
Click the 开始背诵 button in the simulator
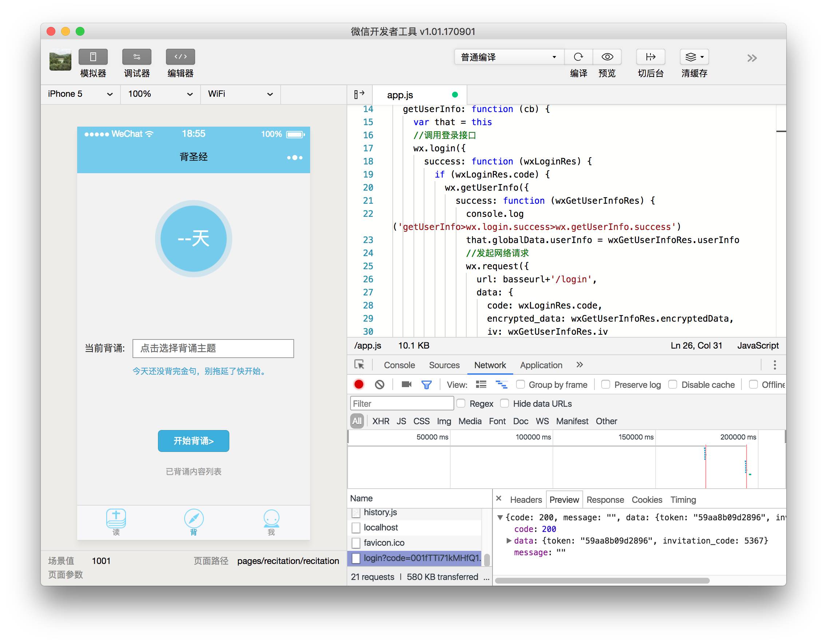(194, 441)
